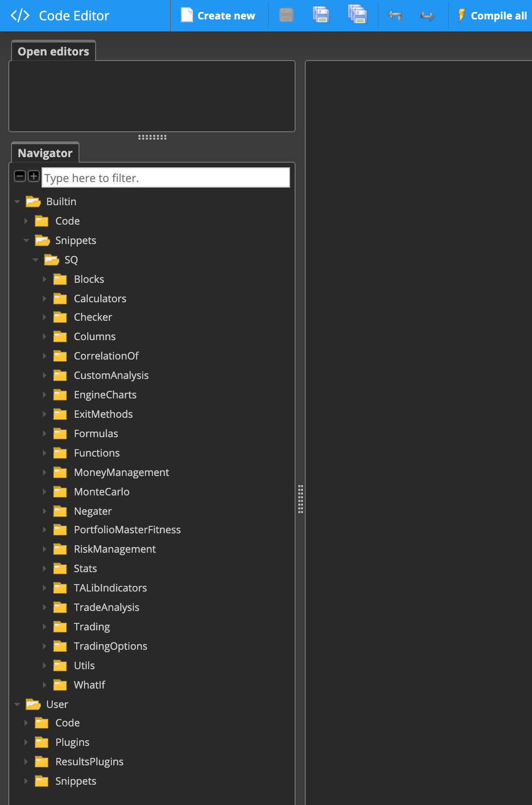The height and width of the screenshot is (805, 532).
Task: Focus the Type here to filter field
Action: point(166,177)
